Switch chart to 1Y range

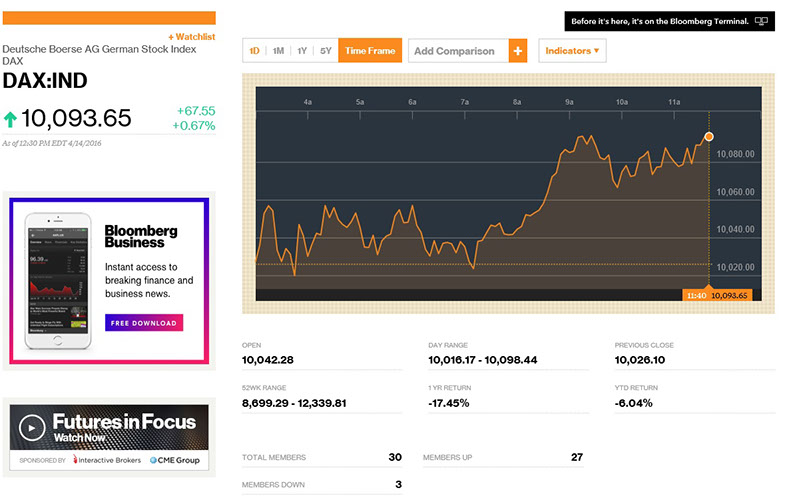tap(302, 51)
